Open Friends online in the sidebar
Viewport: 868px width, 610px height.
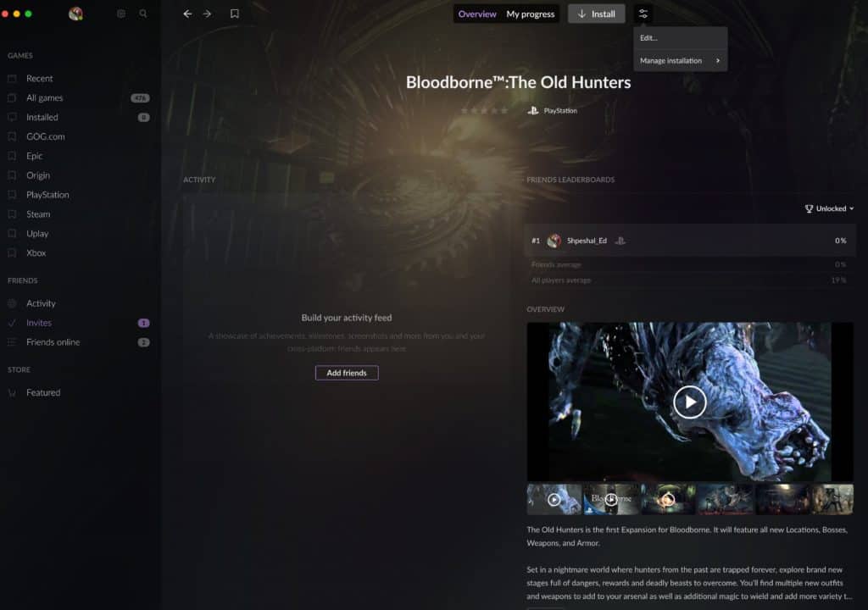click(53, 342)
